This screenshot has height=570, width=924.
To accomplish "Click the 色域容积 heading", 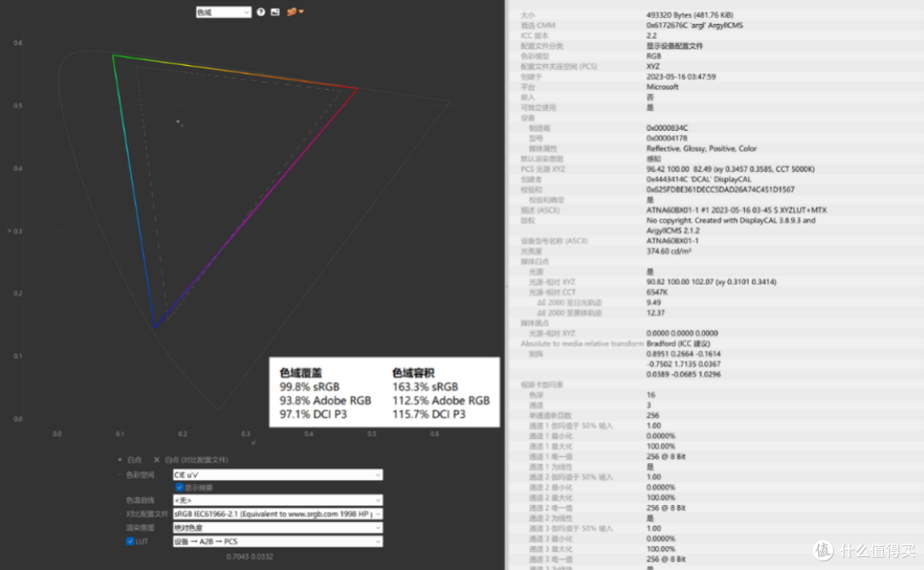I will [413, 372].
